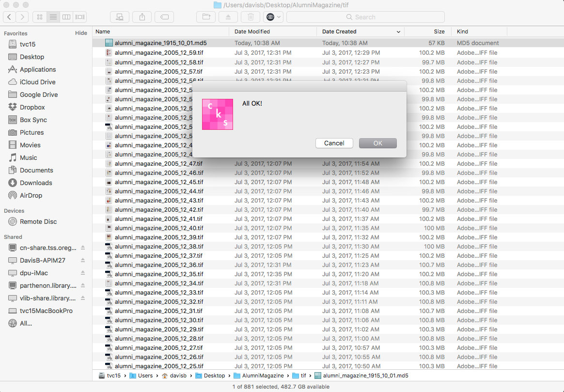Switch to icon view
This screenshot has height=392, width=564.
(x=40, y=17)
